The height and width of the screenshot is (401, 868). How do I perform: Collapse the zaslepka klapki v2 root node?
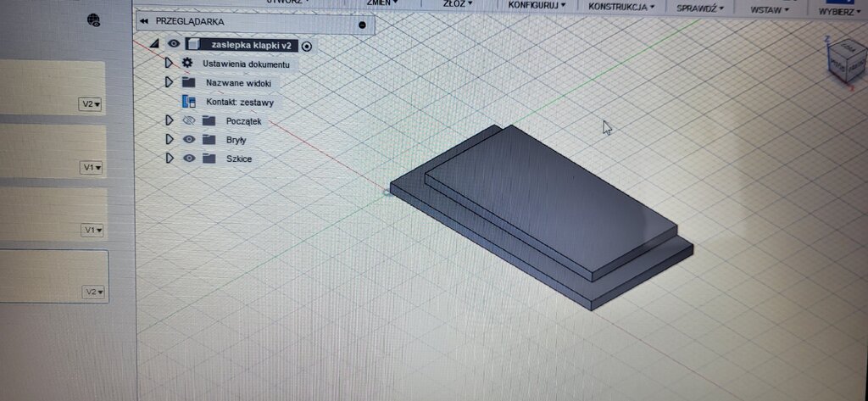point(155,44)
